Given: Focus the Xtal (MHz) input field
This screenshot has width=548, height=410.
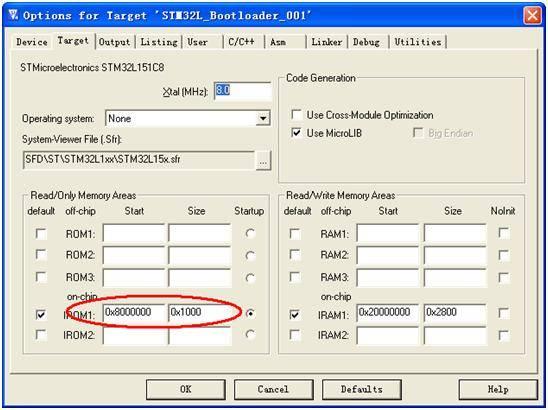Looking at the screenshot, I should [243, 91].
